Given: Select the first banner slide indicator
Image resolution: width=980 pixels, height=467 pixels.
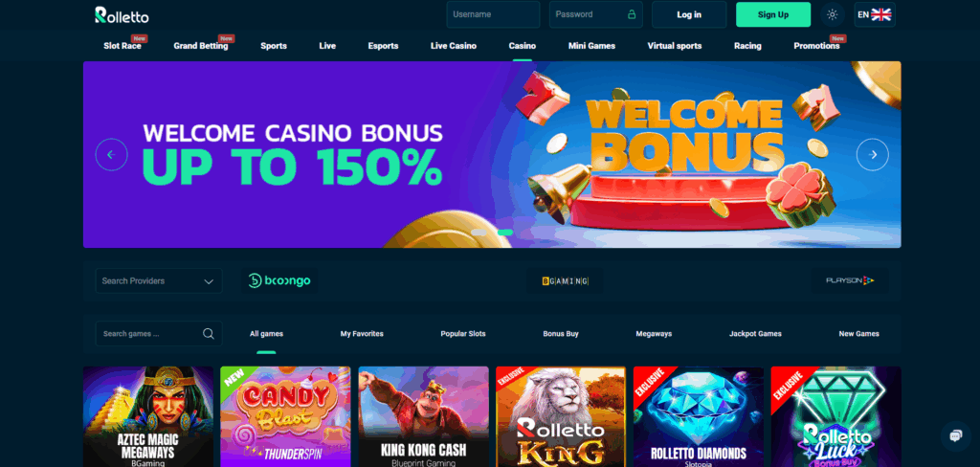Looking at the screenshot, I should click(479, 233).
